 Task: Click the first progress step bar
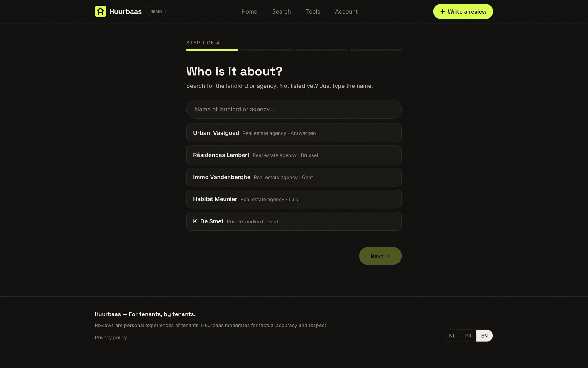(212, 50)
